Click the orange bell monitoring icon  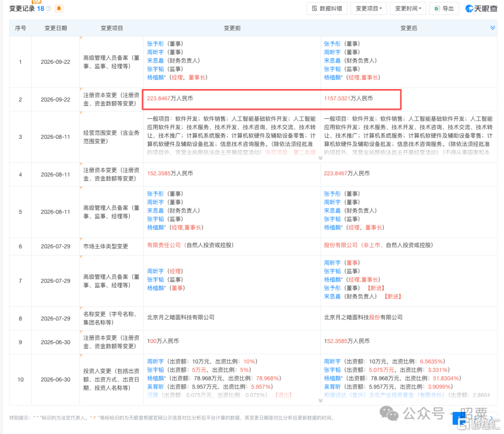(x=59, y=8)
